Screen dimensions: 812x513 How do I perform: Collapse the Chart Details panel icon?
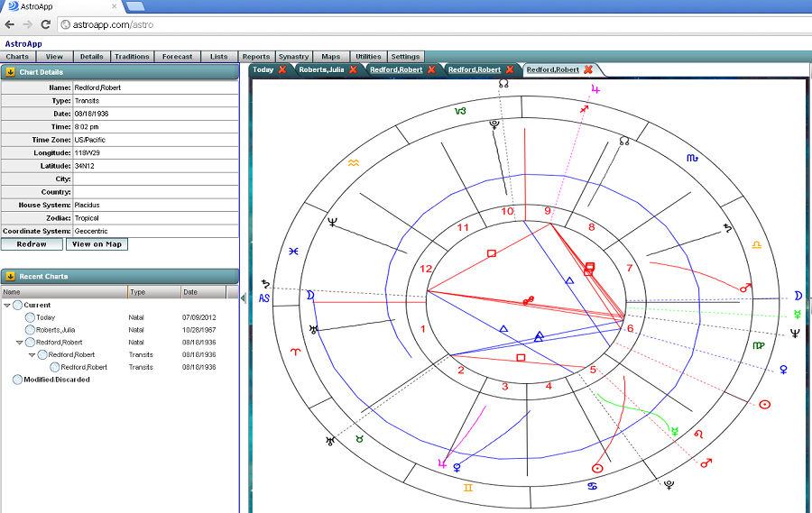click(10, 72)
